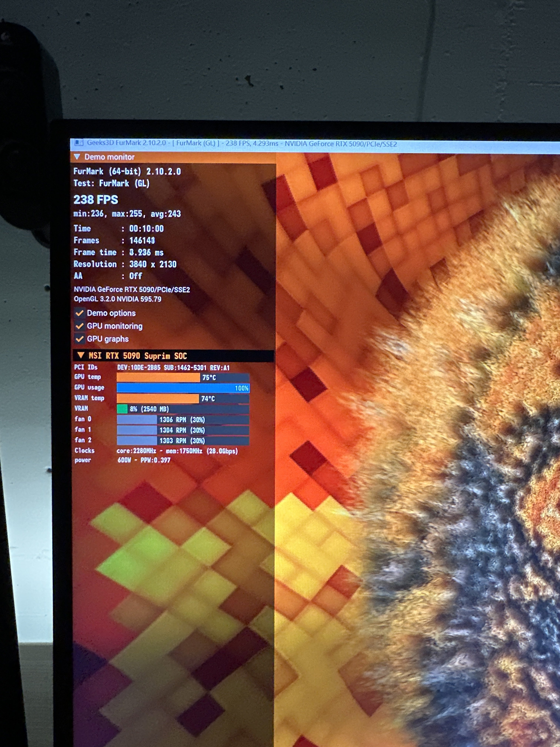This screenshot has height=747, width=560.
Task: Click the power 600W PPW readout
Action: pos(144,460)
